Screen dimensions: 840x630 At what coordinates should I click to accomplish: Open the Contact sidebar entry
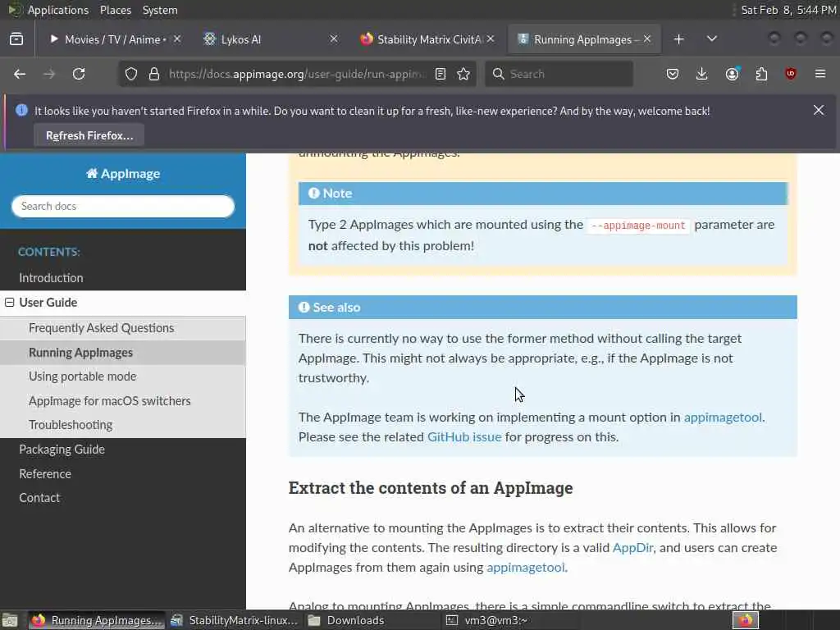click(x=39, y=498)
